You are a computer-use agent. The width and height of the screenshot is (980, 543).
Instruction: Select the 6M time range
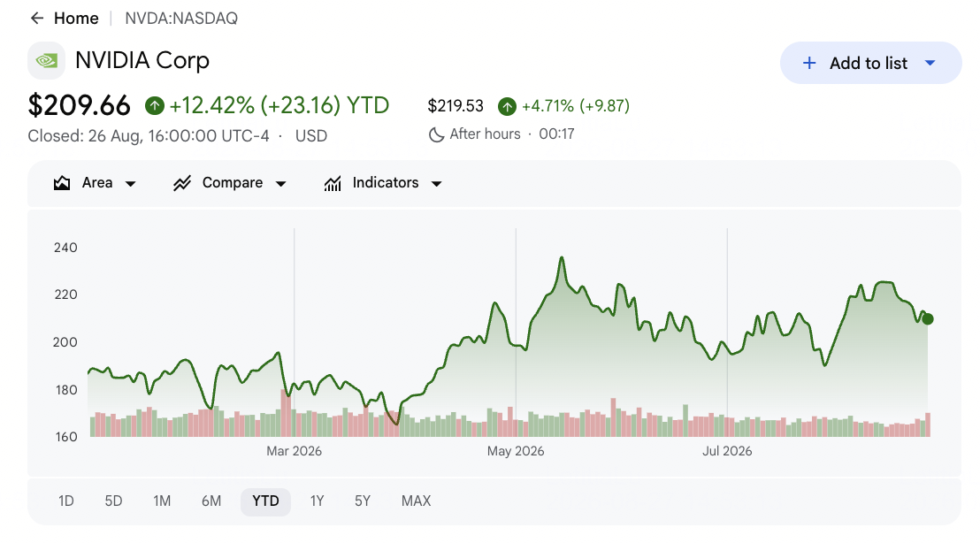[211, 501]
